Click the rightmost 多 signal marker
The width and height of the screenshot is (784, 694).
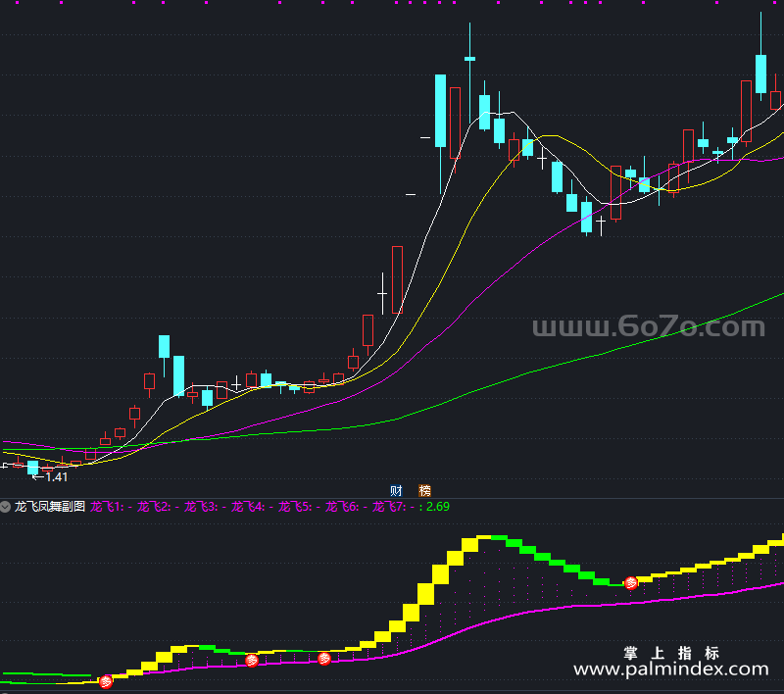click(x=631, y=582)
